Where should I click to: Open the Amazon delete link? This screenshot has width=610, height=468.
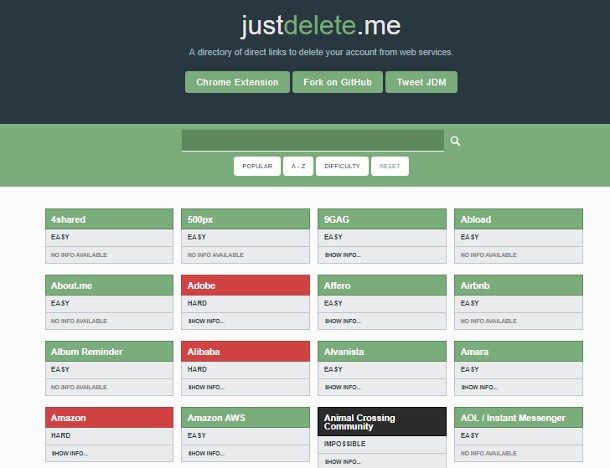[x=109, y=417]
